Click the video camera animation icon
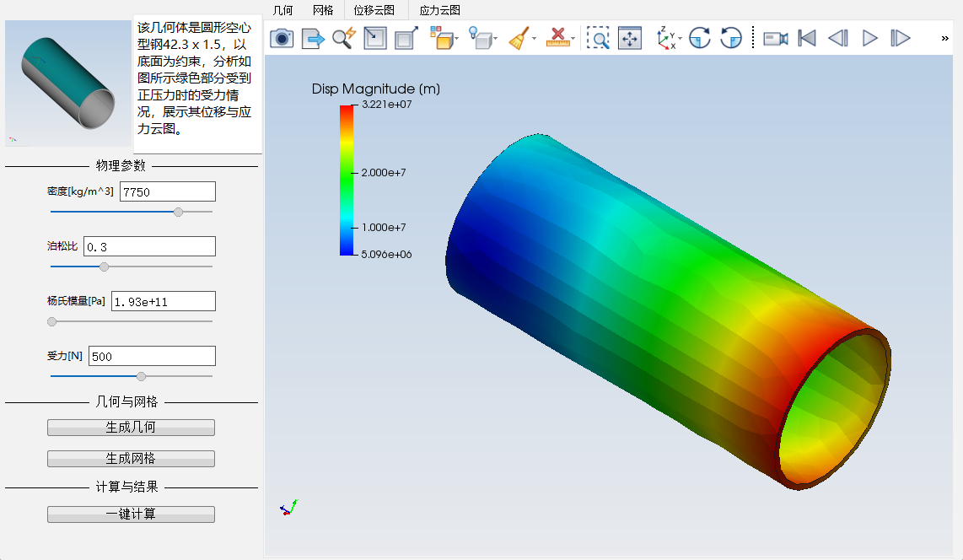The width and height of the screenshot is (963, 560). click(x=775, y=38)
